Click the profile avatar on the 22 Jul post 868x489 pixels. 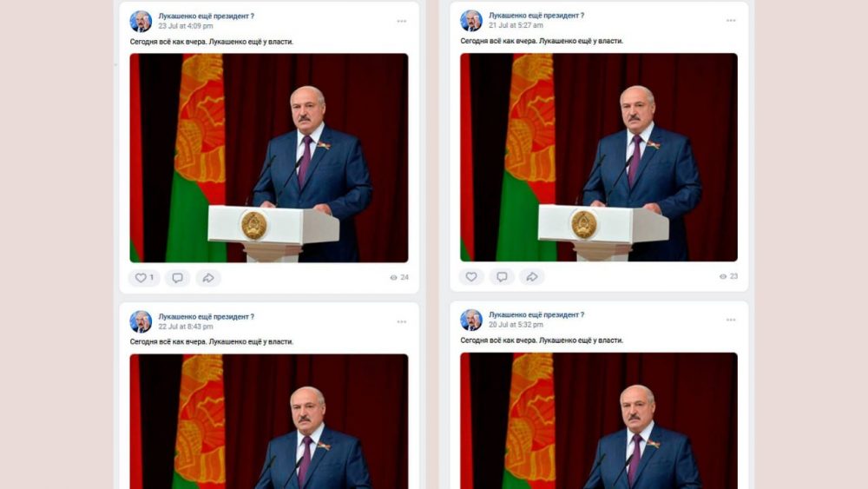click(141, 321)
